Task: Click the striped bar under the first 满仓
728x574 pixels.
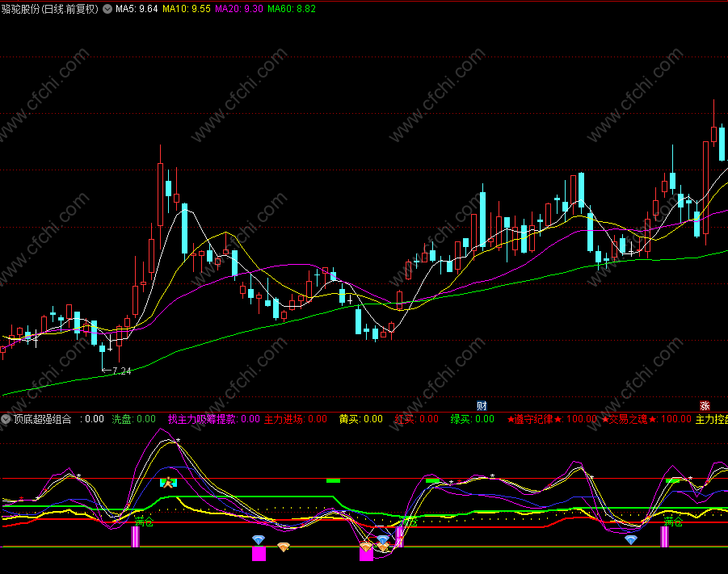Action: pos(135,537)
